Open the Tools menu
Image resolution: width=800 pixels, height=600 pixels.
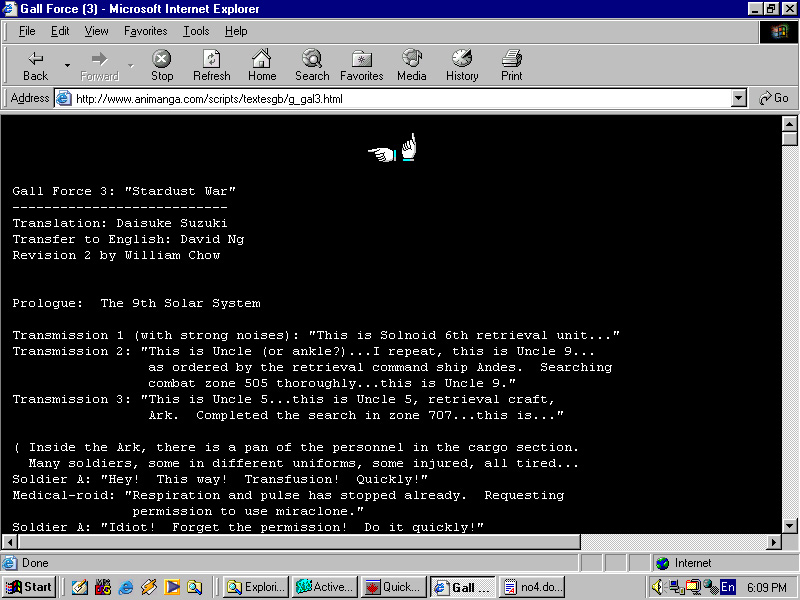[x=196, y=31]
